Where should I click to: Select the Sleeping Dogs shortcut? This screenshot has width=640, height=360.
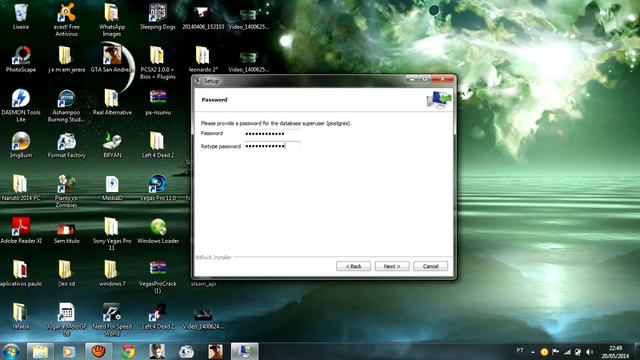click(x=158, y=17)
